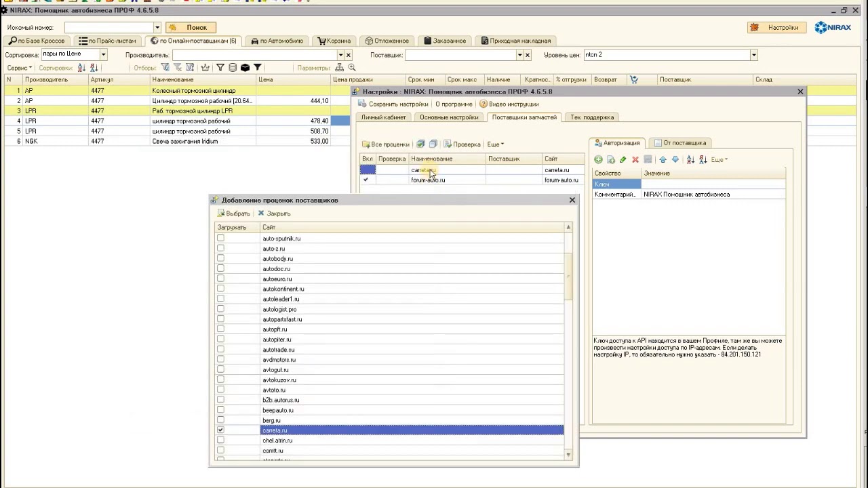Edit the property with the pencil icon
Screen dimensions: 868x488
(x=623, y=160)
